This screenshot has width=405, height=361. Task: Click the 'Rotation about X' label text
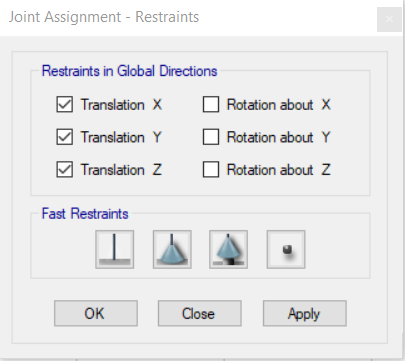[279, 105]
